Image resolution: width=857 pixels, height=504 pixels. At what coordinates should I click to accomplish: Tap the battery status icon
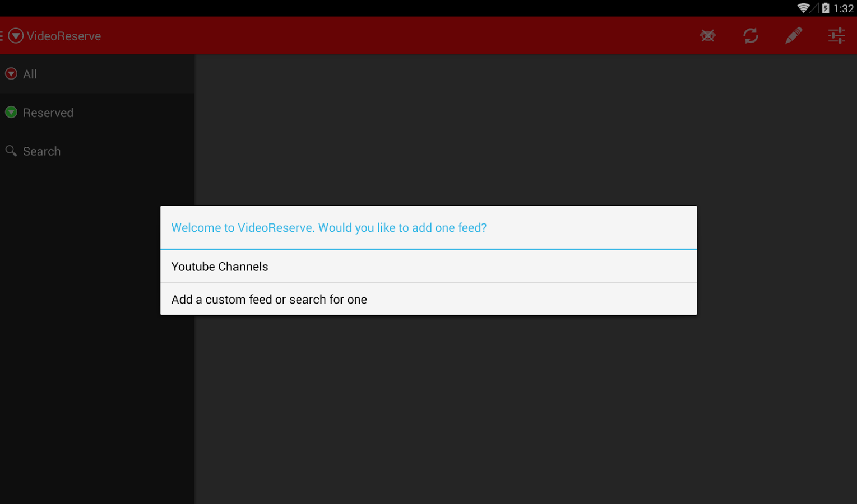tap(825, 8)
